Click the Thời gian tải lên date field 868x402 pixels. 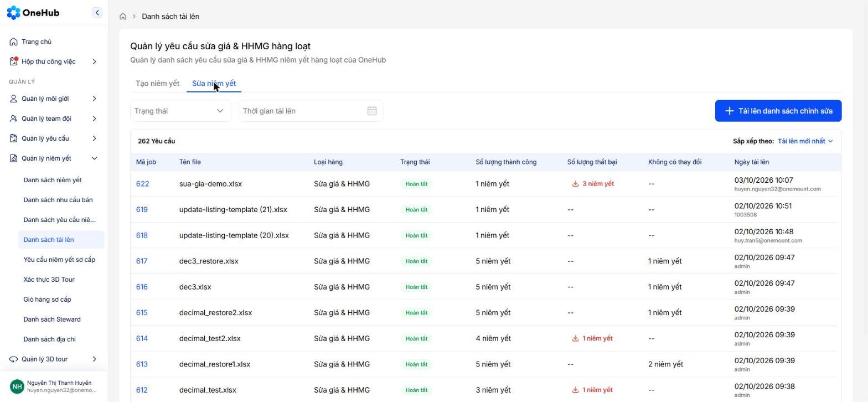tap(311, 111)
